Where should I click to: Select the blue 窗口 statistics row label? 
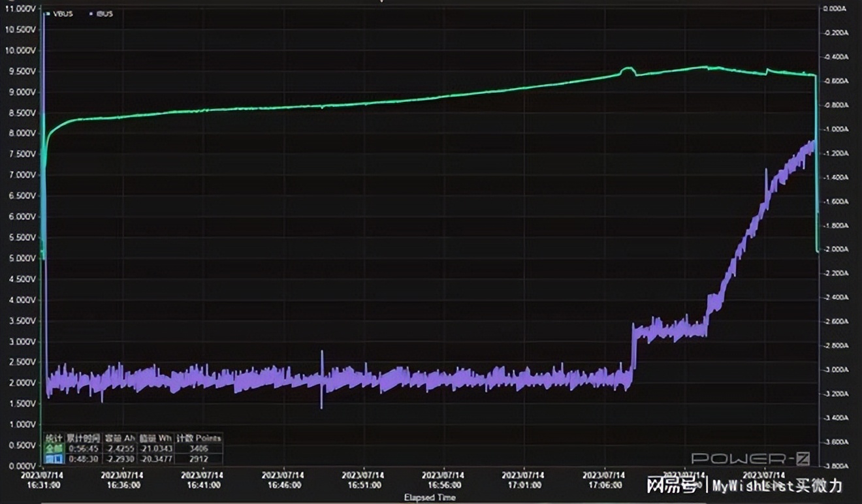pos(53,458)
